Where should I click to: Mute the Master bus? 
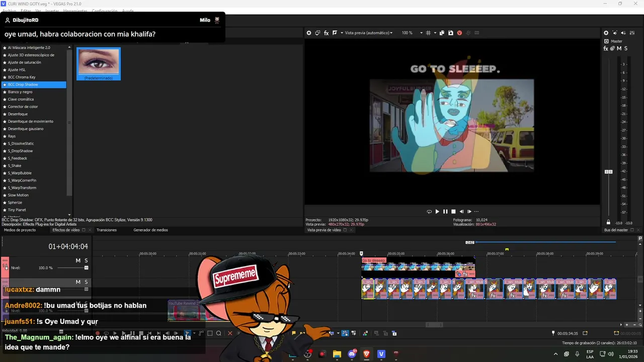(x=619, y=48)
